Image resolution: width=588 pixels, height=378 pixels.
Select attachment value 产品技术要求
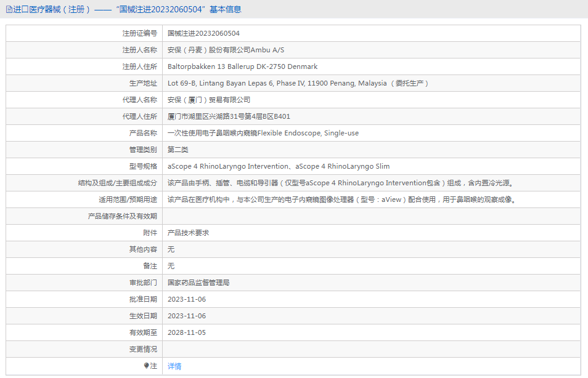tap(188, 233)
